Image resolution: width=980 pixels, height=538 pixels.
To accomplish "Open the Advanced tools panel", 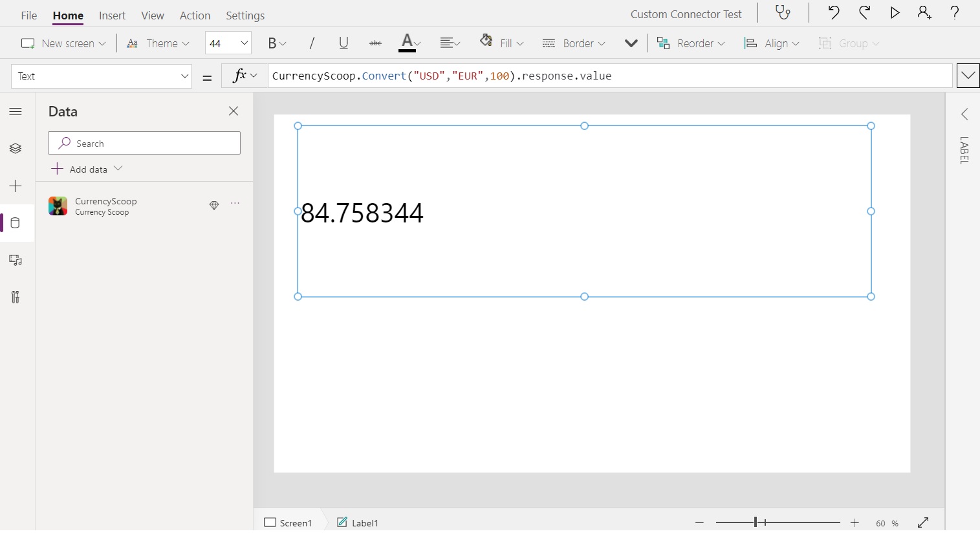I will click(15, 297).
